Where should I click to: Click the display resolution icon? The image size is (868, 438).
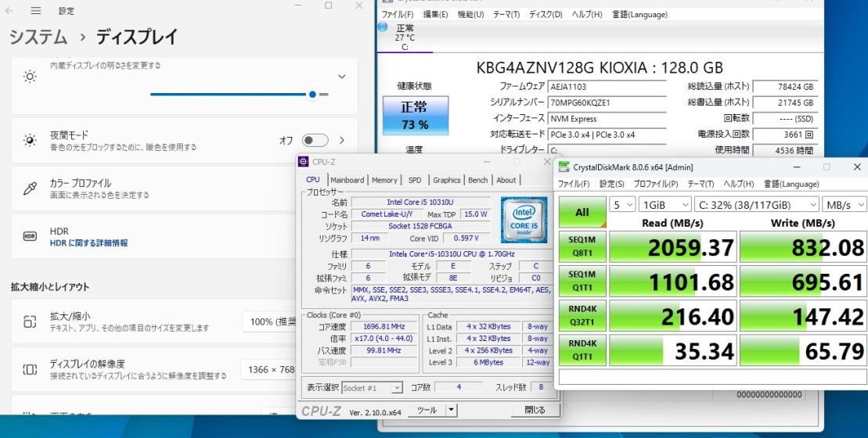(x=30, y=369)
